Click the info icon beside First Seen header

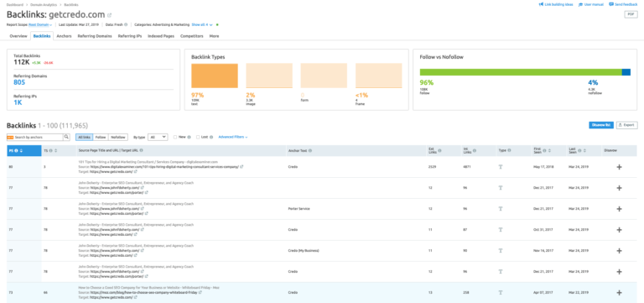[544, 151]
